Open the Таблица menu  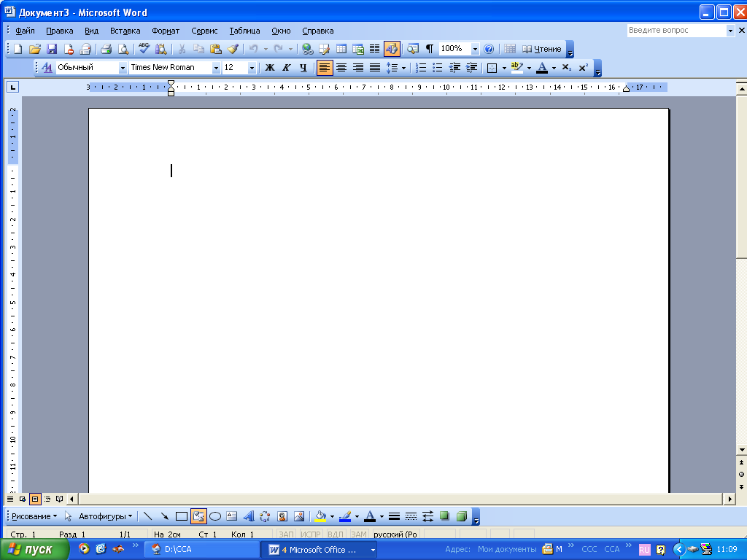click(x=244, y=31)
